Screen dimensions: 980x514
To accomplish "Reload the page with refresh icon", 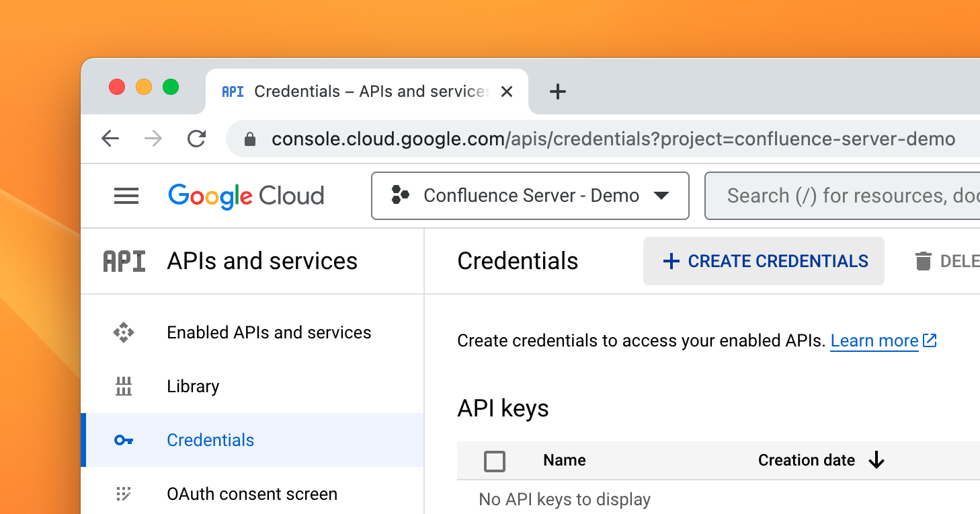I will point(196,139).
